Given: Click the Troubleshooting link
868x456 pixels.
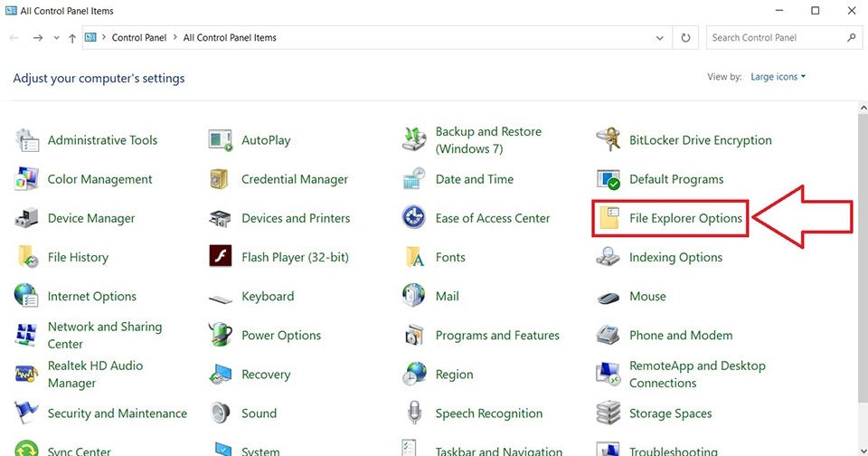Looking at the screenshot, I should [673, 451].
